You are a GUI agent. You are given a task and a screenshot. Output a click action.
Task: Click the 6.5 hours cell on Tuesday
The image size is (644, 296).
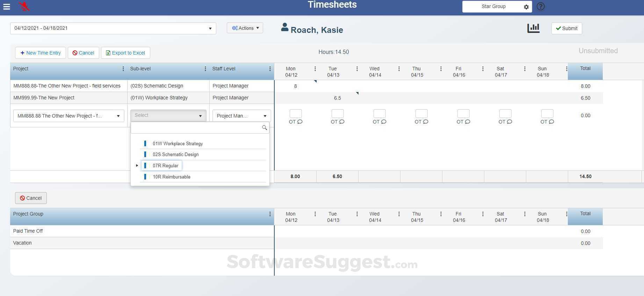[338, 98]
